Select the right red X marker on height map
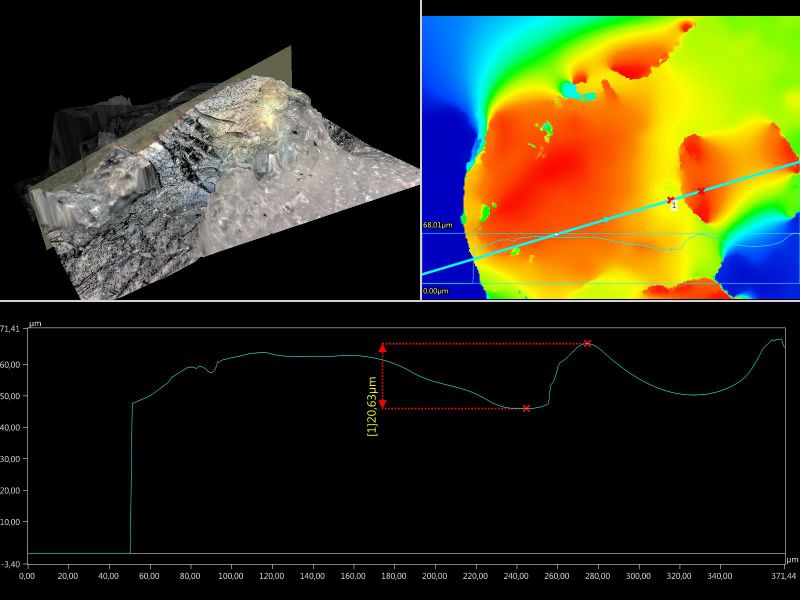 701,189
